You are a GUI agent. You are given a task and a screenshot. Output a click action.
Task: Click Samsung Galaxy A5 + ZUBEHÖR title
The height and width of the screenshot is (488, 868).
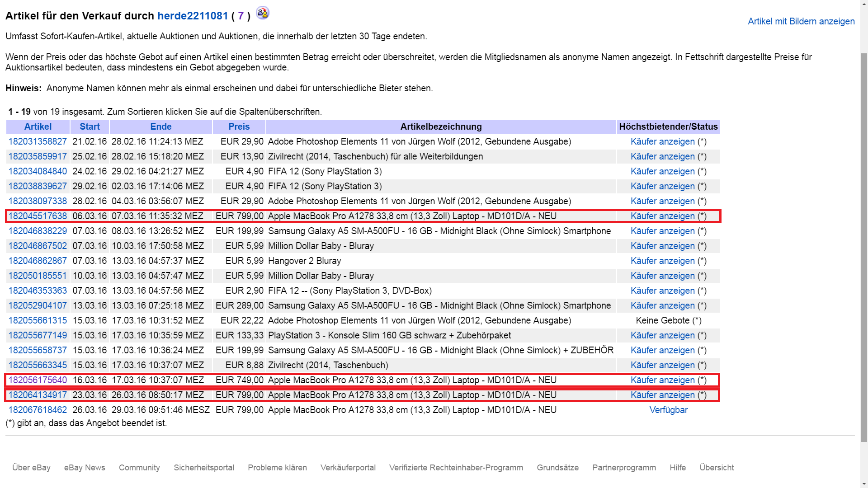(441, 350)
